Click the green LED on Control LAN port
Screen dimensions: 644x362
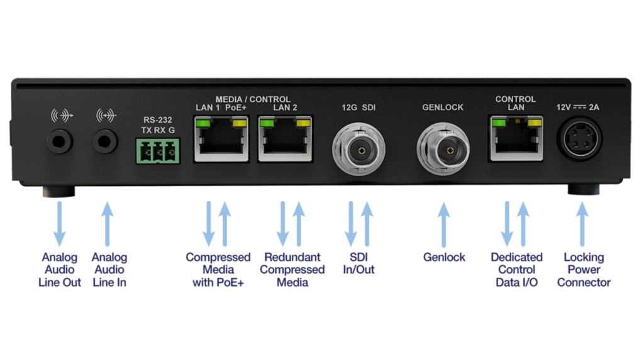tap(499, 123)
